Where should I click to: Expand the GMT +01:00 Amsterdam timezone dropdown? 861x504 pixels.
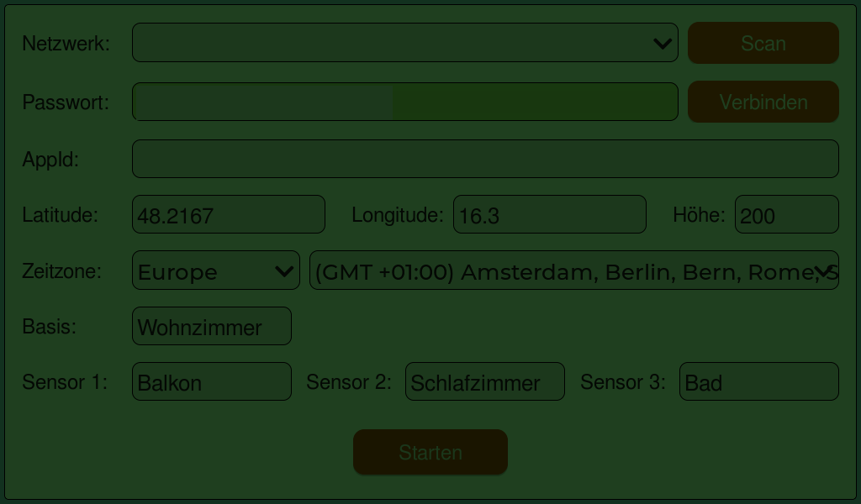point(574,270)
